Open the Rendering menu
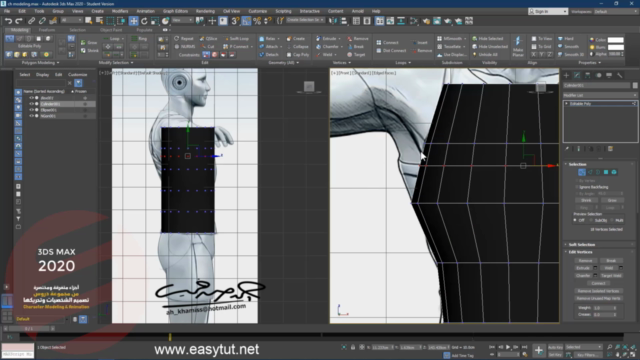 (x=205, y=11)
